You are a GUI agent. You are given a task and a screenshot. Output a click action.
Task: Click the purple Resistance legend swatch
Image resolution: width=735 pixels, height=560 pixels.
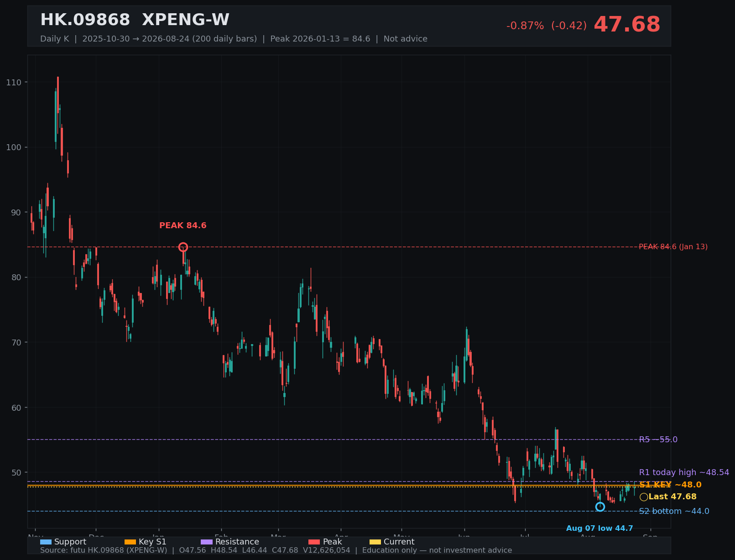click(x=207, y=542)
